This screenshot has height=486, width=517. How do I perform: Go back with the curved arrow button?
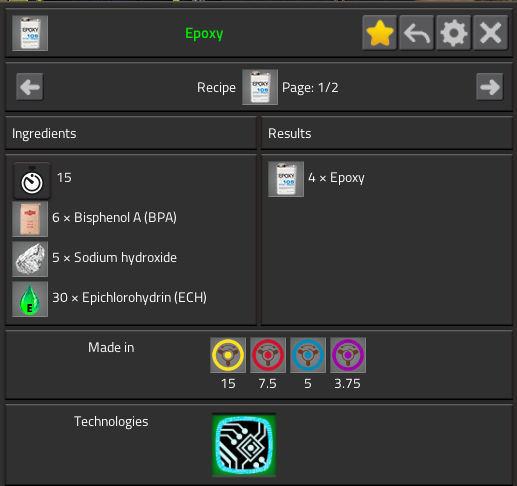click(417, 33)
